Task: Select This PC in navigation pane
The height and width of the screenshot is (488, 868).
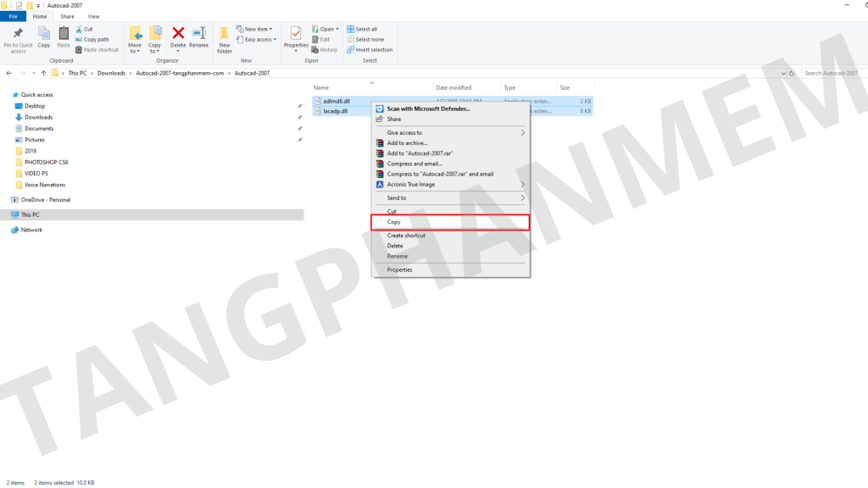Action: tap(30, 215)
